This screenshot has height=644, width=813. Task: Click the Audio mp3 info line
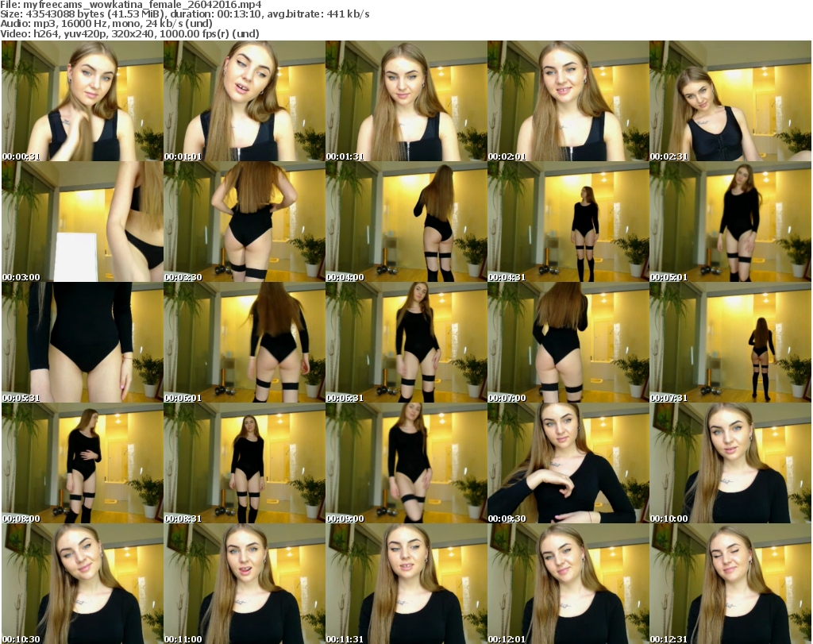(106, 24)
